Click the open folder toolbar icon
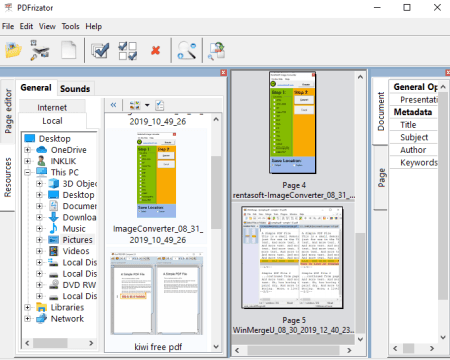This screenshot has height=360, width=450. tap(14, 50)
